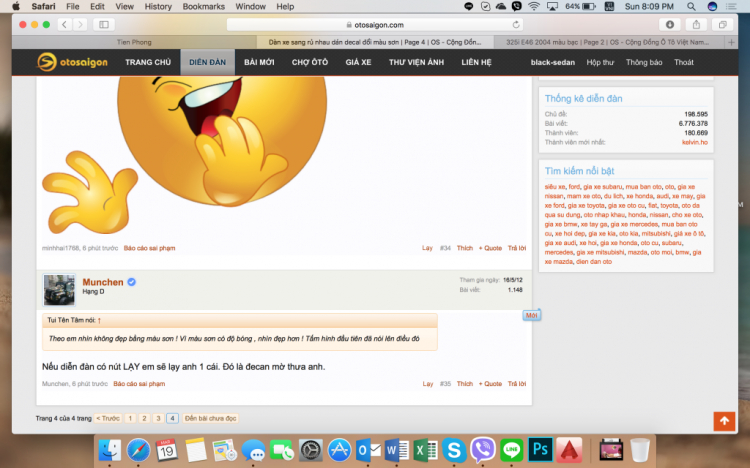Open Outlook in the dock
This screenshot has width=750, height=468.
tap(368, 450)
